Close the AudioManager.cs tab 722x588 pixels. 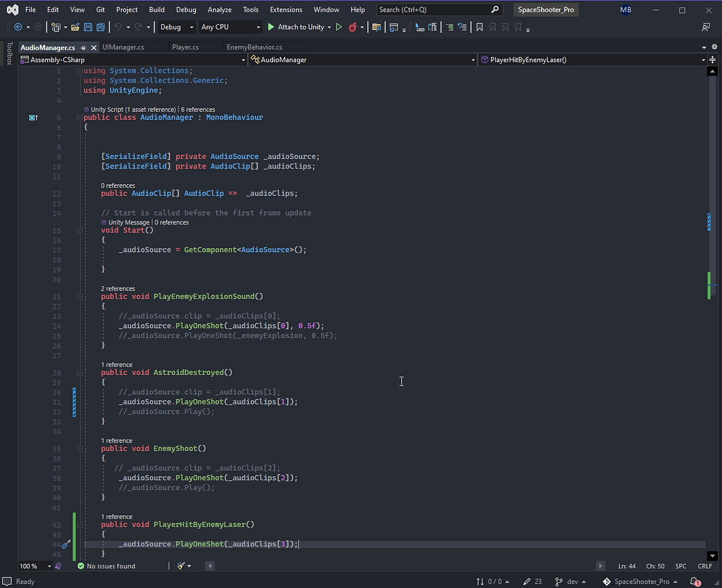[x=93, y=48]
